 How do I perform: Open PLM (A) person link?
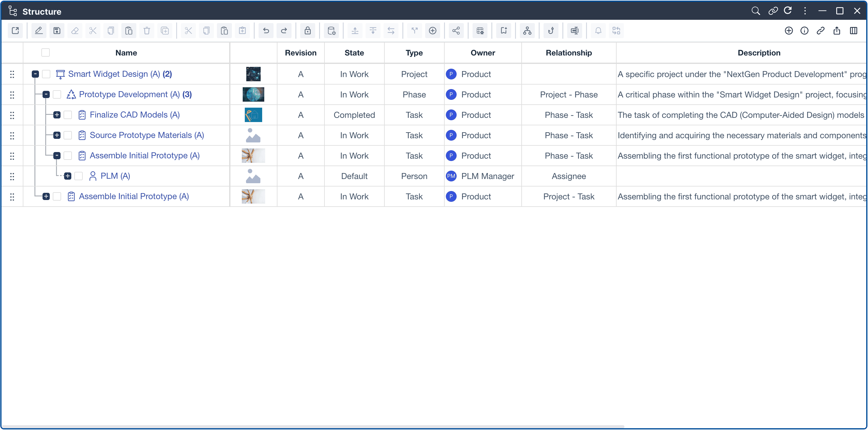tap(115, 176)
